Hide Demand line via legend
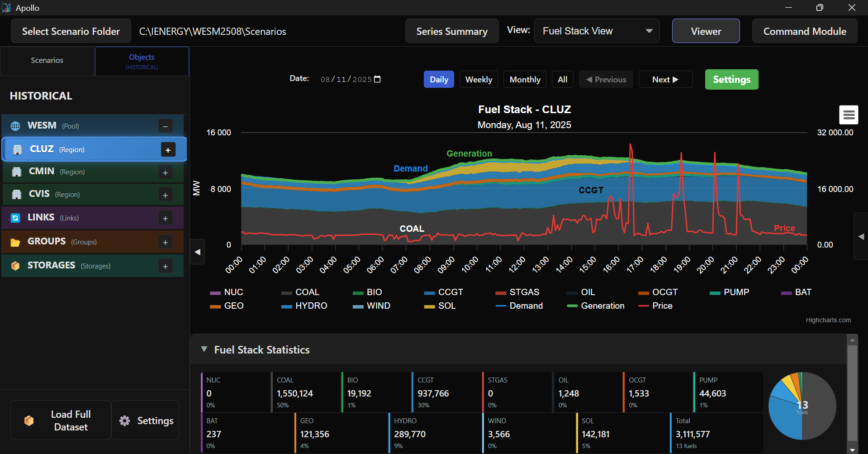 click(526, 306)
